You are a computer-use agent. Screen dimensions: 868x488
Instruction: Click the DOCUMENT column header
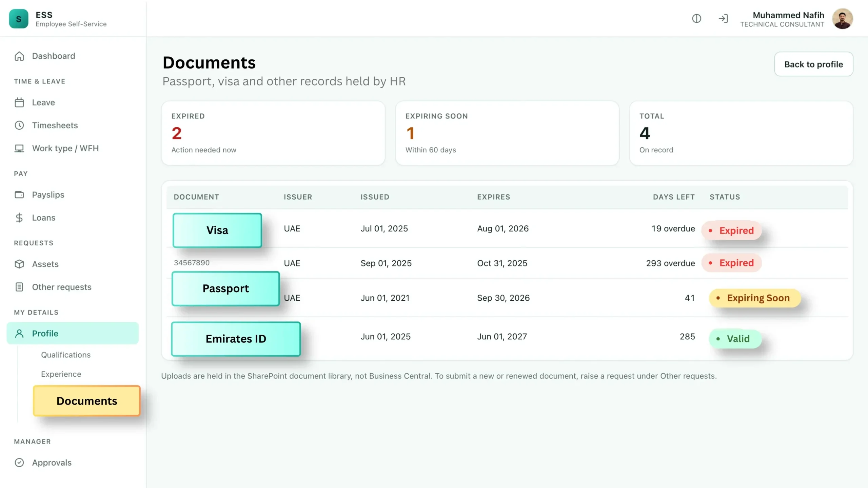tap(196, 197)
